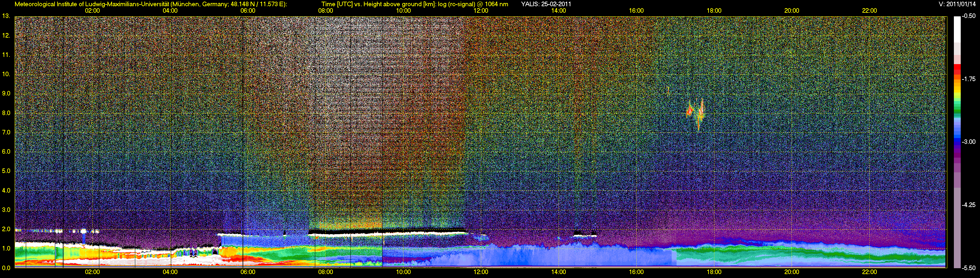Image resolution: width=980 pixels, height=278 pixels.
Task: Click the Meteorological Institute Ludwig-Maximilians-Universität title text
Action: 151,4
